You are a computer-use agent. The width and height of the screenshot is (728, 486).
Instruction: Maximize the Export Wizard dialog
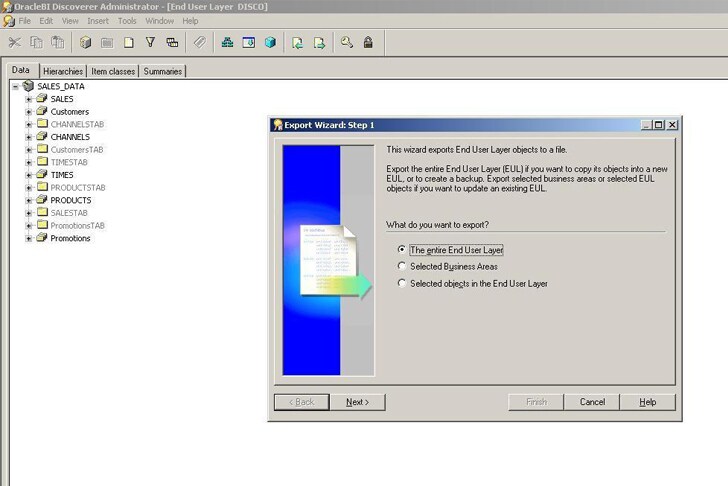point(659,125)
